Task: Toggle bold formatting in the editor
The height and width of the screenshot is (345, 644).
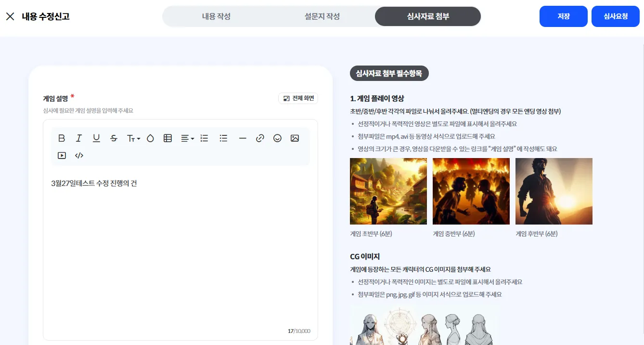Action: 62,138
